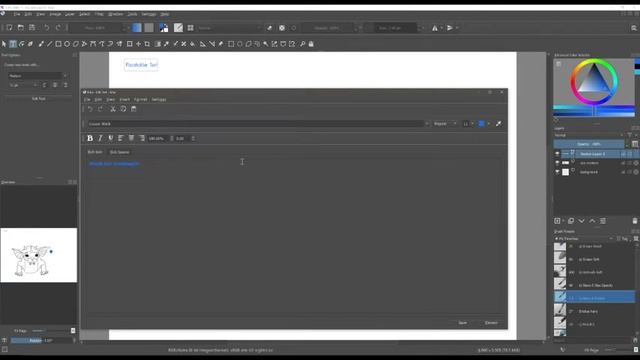Open the Format menu in text editor
Viewport: 640px width, 360px height.
point(140,100)
